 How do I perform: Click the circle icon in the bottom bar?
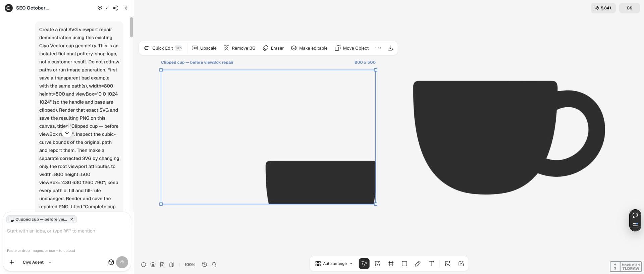144,265
